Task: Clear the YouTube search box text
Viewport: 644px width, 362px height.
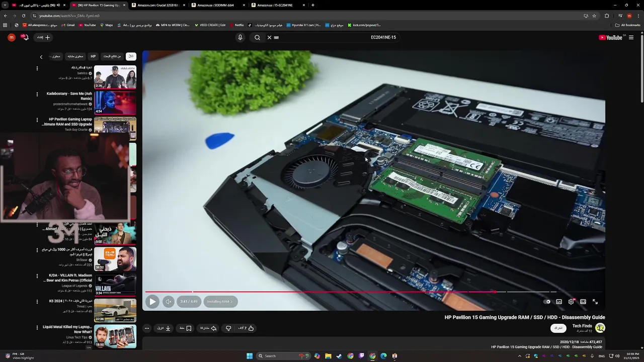Action: [x=269, y=37]
